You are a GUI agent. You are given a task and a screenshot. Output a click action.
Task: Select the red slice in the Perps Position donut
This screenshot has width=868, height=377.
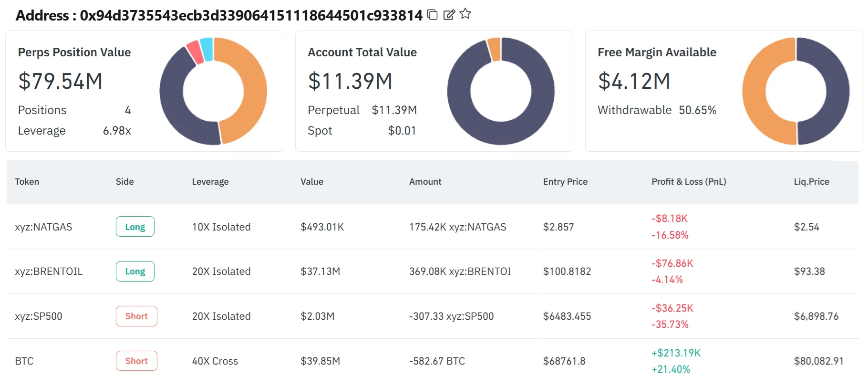(x=195, y=52)
